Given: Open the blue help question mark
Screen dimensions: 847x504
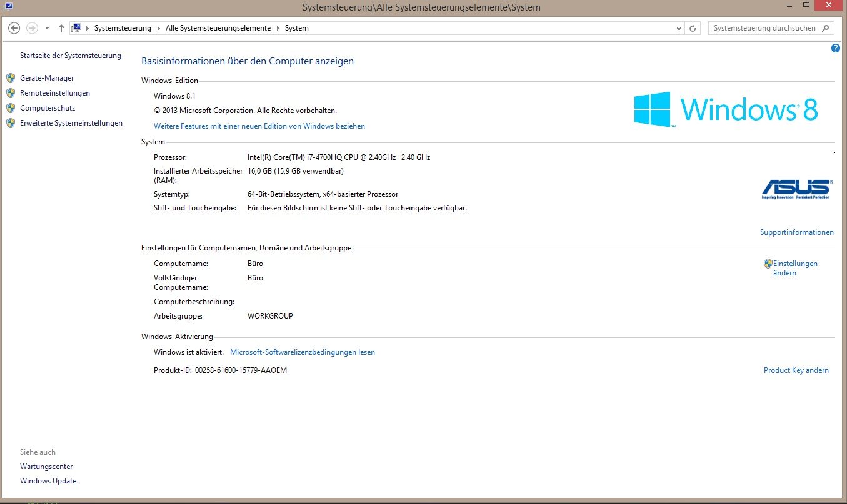Looking at the screenshot, I should pos(836,48).
